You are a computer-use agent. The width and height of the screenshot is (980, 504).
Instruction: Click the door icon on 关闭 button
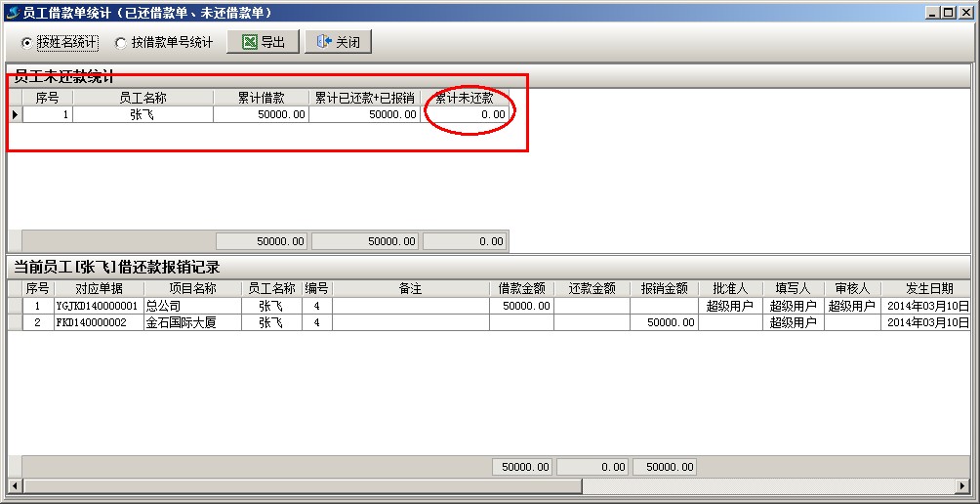tap(324, 43)
